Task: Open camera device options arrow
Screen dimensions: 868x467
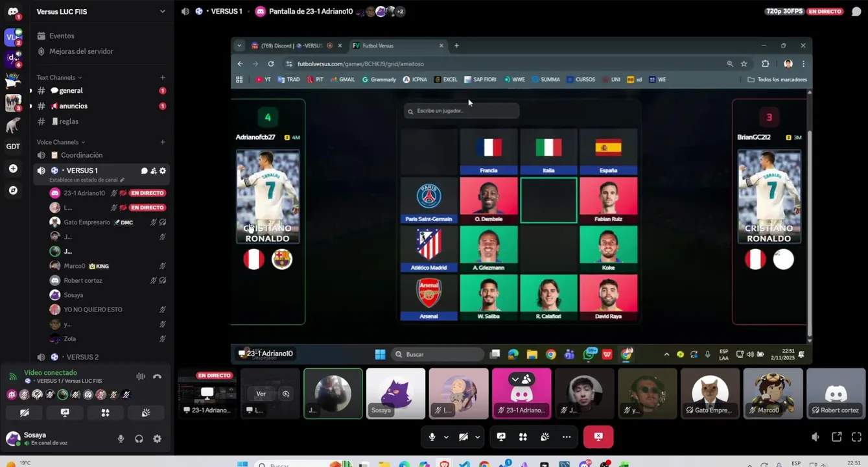Action: [x=477, y=437]
